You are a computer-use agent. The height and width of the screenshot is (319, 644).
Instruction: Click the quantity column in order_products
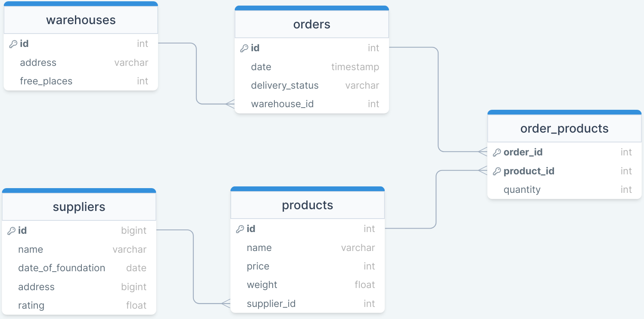click(564, 189)
